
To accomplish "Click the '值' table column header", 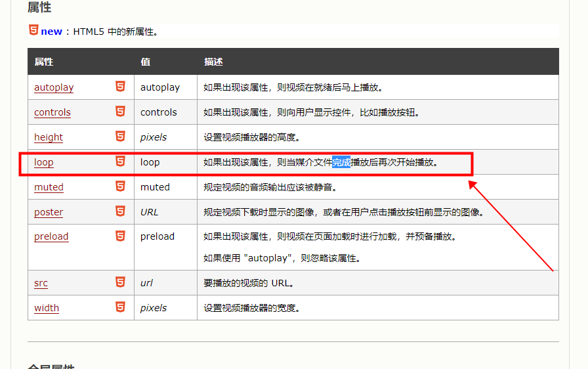I will (146, 62).
